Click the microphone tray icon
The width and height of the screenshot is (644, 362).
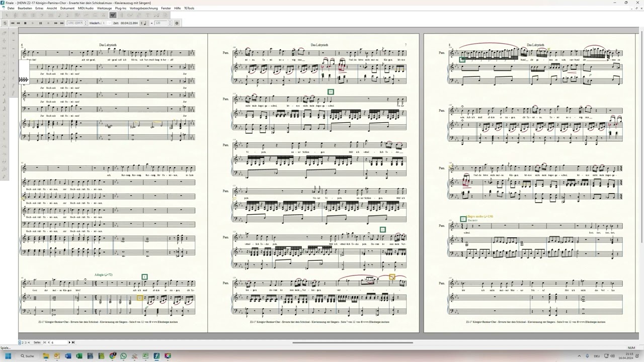[x=586, y=356]
